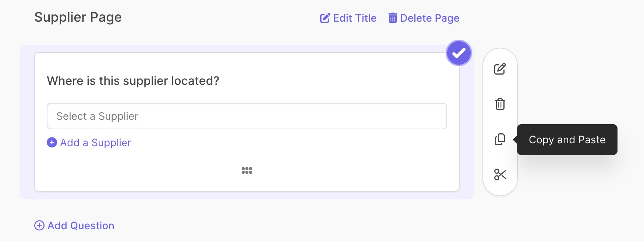Click the Supplier Page heading
Image resolution: width=644 pixels, height=241 pixels.
(78, 17)
